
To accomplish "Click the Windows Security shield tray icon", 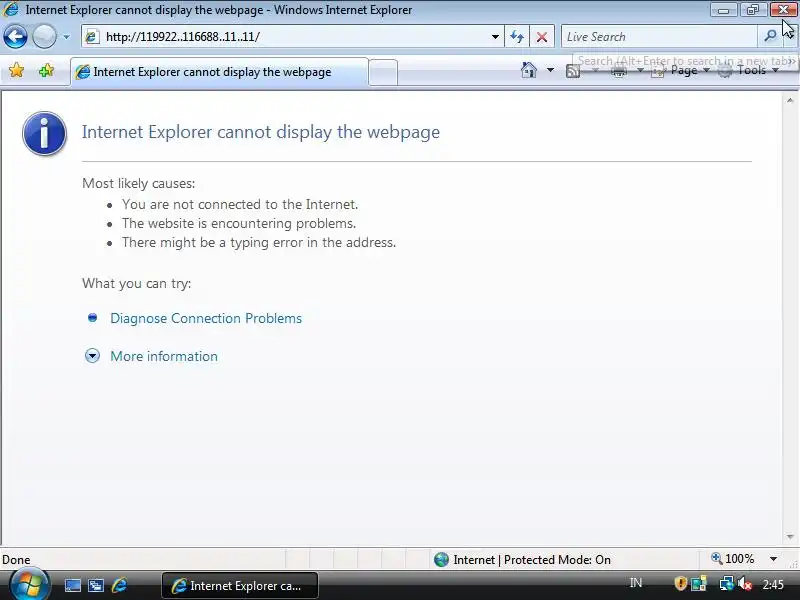I will pyautogui.click(x=680, y=583).
